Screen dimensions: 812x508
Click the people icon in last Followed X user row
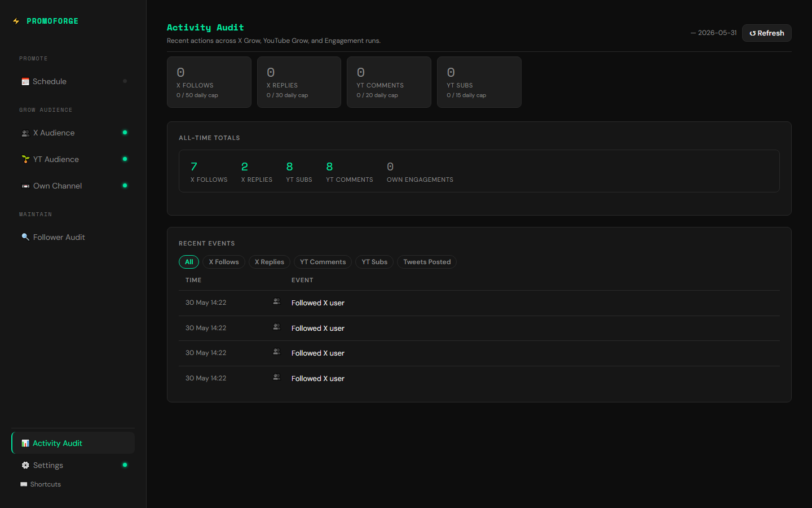pos(276,377)
